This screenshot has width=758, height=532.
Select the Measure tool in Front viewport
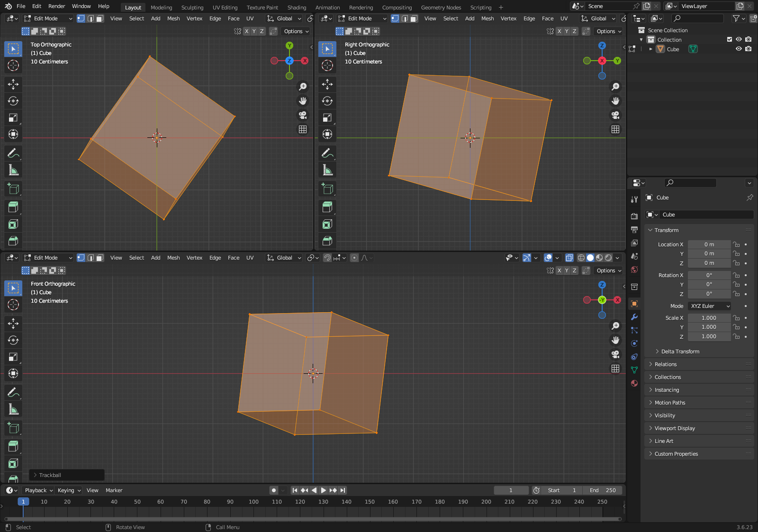13,409
